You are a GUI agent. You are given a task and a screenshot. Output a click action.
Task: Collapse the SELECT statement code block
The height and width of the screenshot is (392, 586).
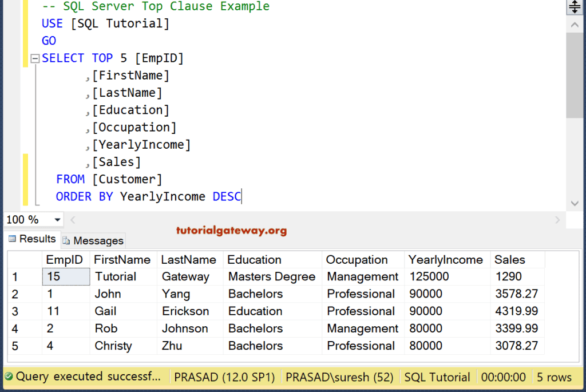tap(35, 58)
